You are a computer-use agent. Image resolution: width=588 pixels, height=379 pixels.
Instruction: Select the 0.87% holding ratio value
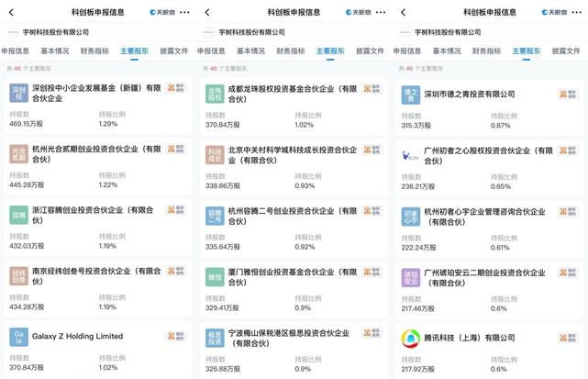500,126
